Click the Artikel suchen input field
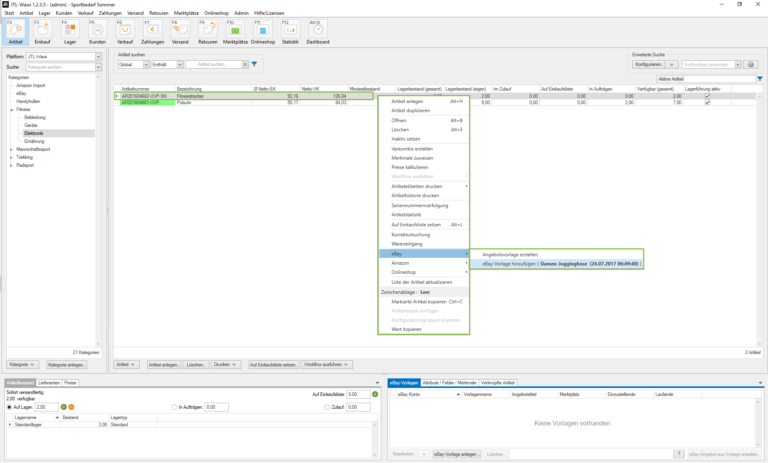The height and width of the screenshot is (463, 768). point(213,64)
